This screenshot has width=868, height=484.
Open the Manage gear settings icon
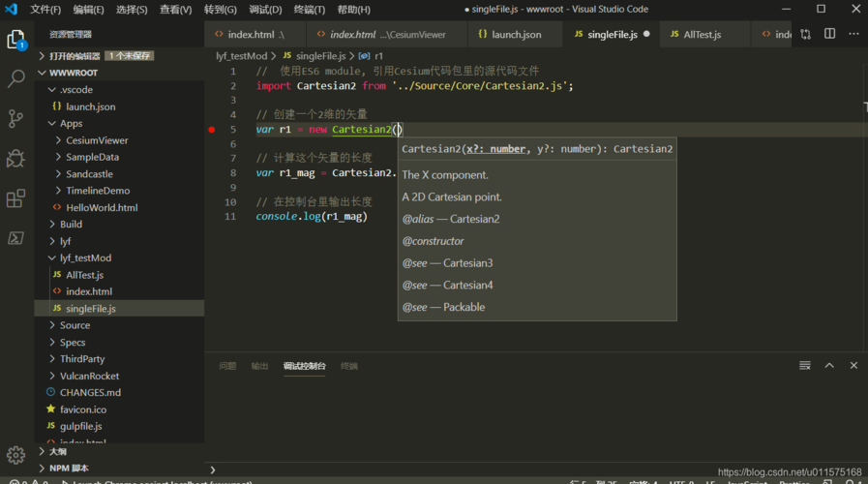pos(16,455)
